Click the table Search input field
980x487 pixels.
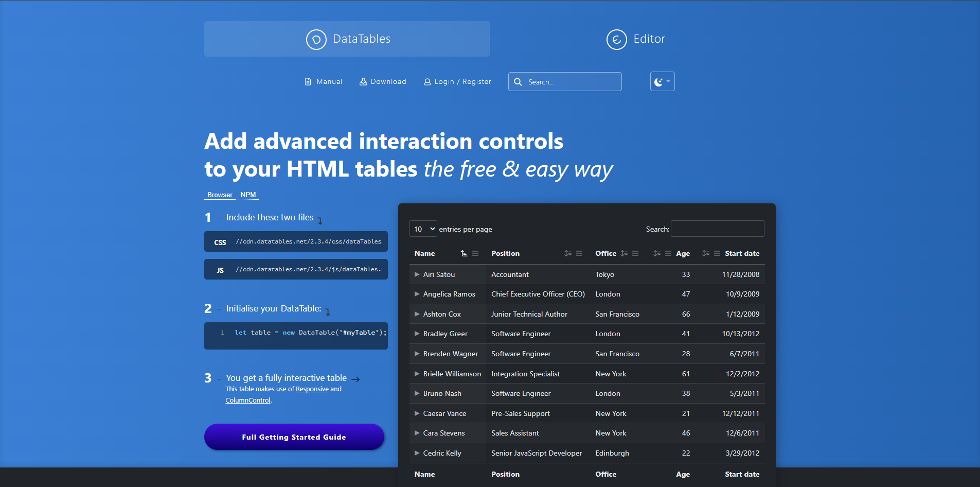[717, 229]
